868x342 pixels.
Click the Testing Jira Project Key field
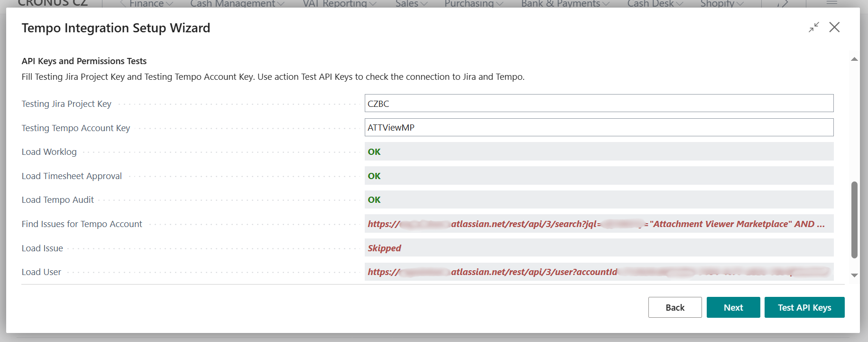point(599,104)
